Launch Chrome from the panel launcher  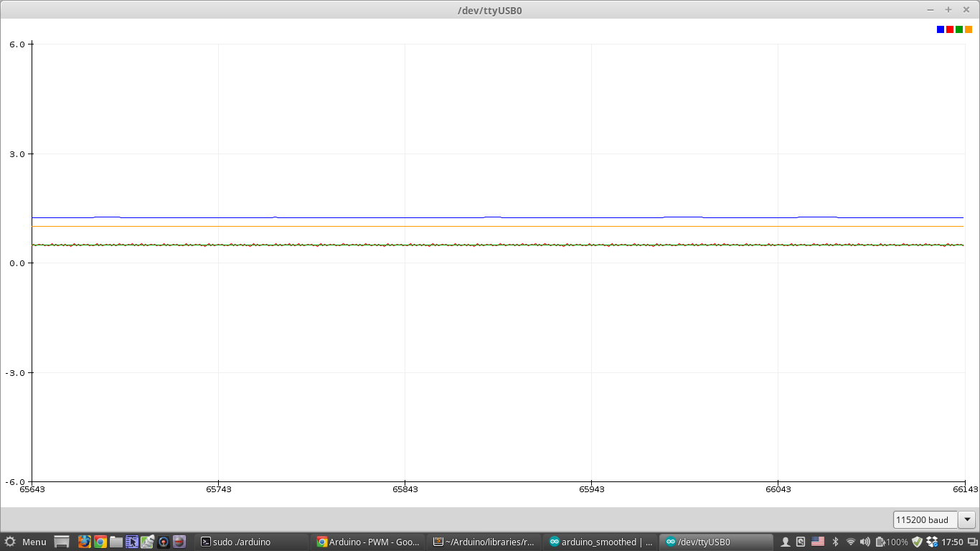tap(100, 542)
